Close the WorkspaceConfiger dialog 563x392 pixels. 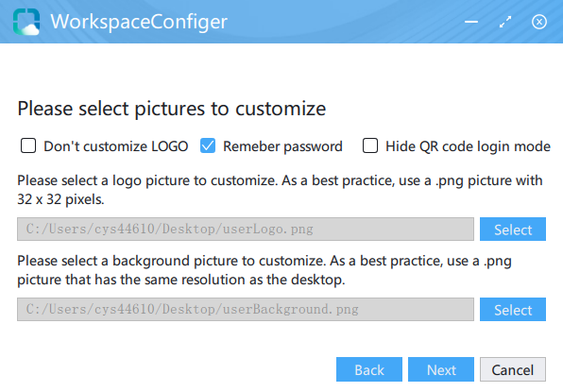pos(539,22)
